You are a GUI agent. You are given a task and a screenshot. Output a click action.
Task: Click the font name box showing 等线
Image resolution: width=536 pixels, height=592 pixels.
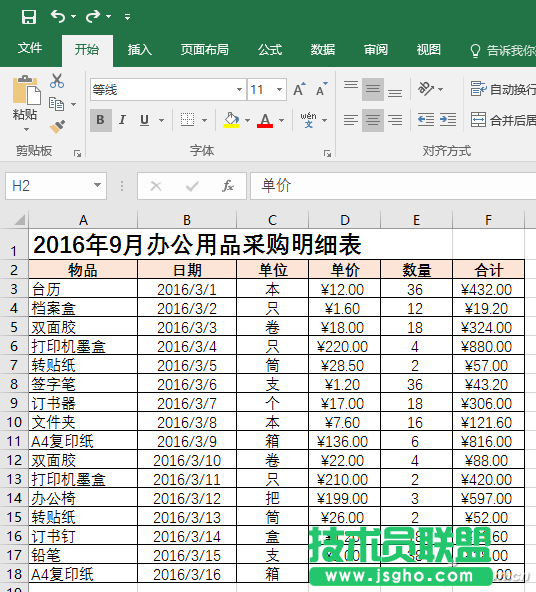tap(163, 89)
